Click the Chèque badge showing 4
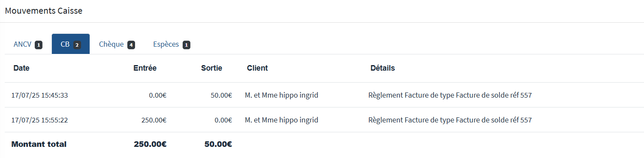This screenshot has width=644, height=158. point(131,45)
